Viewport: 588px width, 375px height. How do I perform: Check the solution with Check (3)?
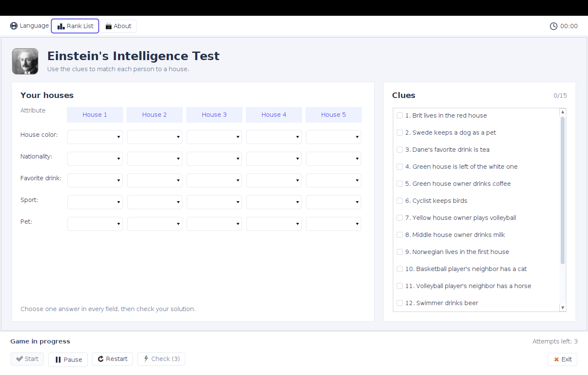pyautogui.click(x=161, y=359)
